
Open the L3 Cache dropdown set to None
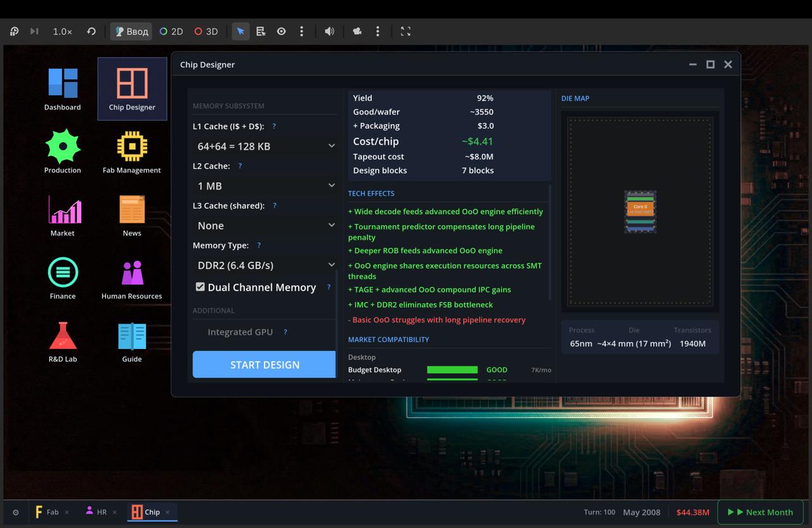[265, 225]
